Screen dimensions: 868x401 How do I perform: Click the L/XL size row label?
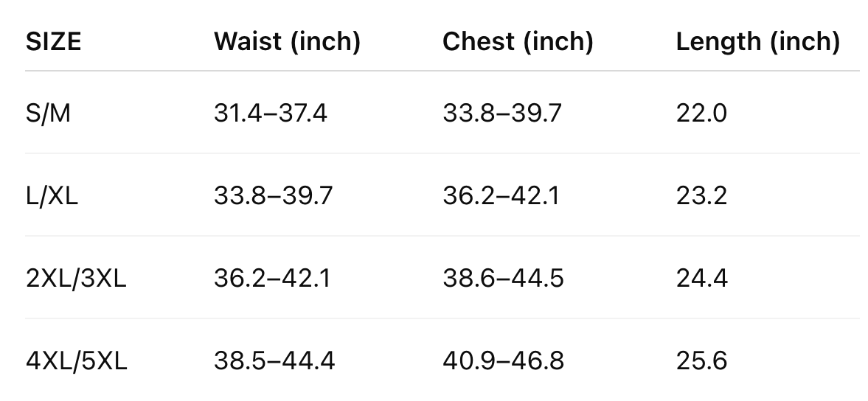click(52, 196)
